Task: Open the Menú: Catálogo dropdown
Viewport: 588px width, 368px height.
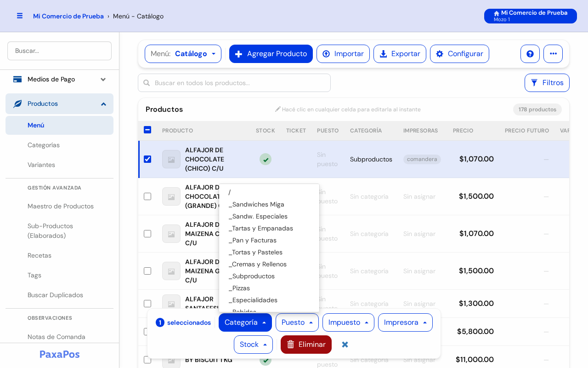Action: click(183, 54)
